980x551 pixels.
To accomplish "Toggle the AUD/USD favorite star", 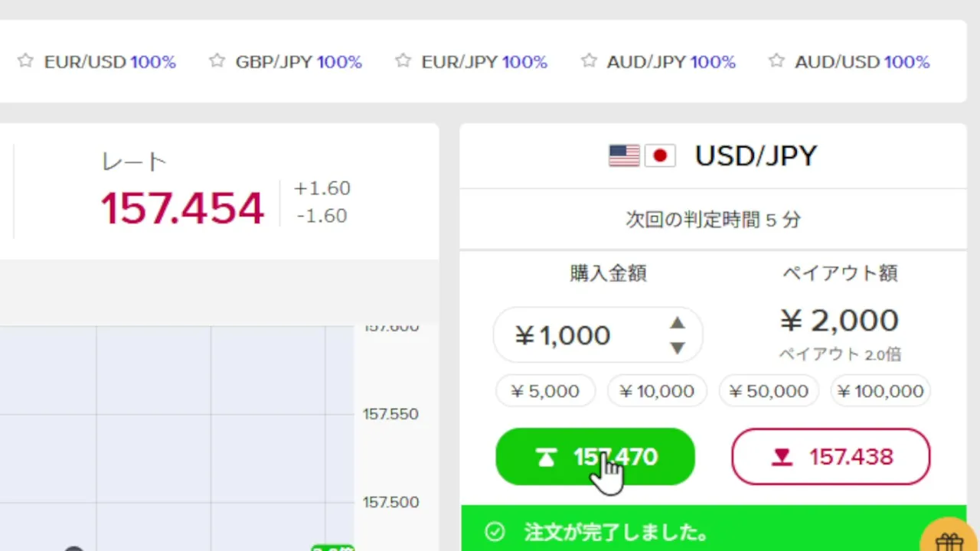I will (776, 61).
